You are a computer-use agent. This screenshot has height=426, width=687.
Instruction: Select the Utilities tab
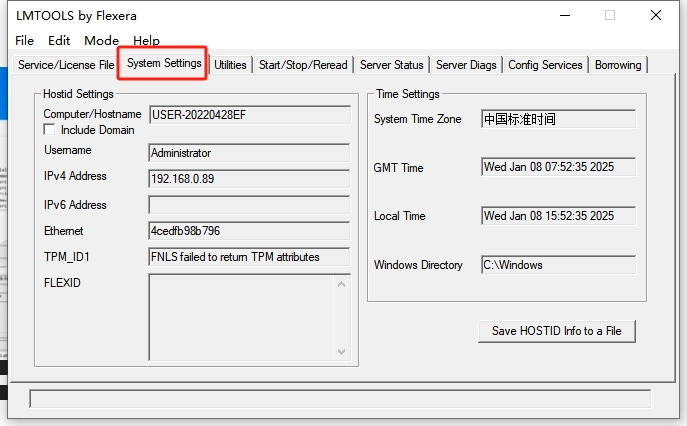(x=230, y=65)
